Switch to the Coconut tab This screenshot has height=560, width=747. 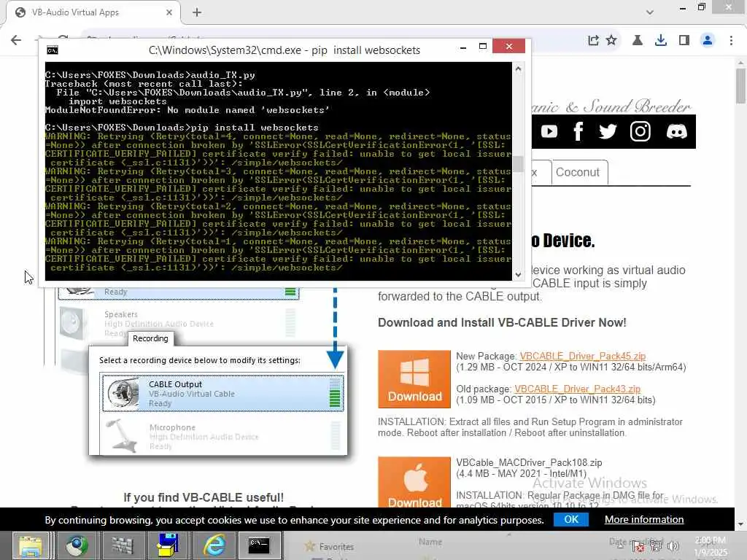pos(579,172)
